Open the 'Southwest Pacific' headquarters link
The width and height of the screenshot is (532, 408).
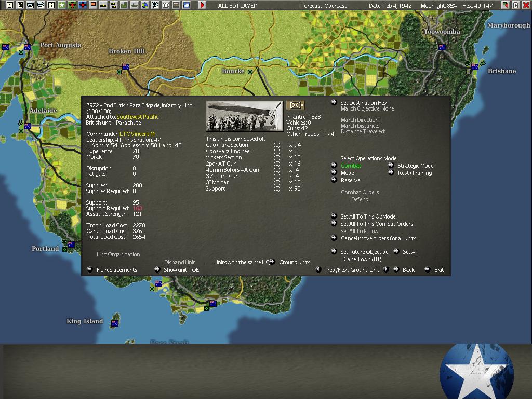(x=137, y=117)
